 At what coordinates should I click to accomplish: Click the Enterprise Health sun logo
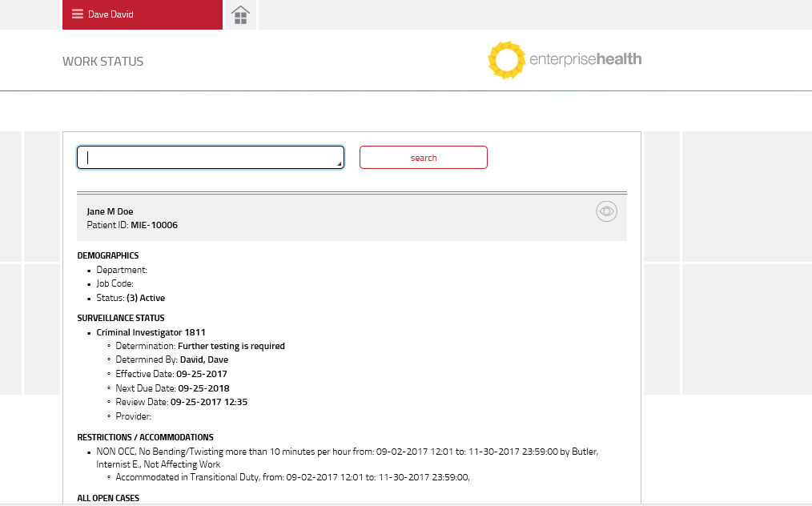coord(506,60)
